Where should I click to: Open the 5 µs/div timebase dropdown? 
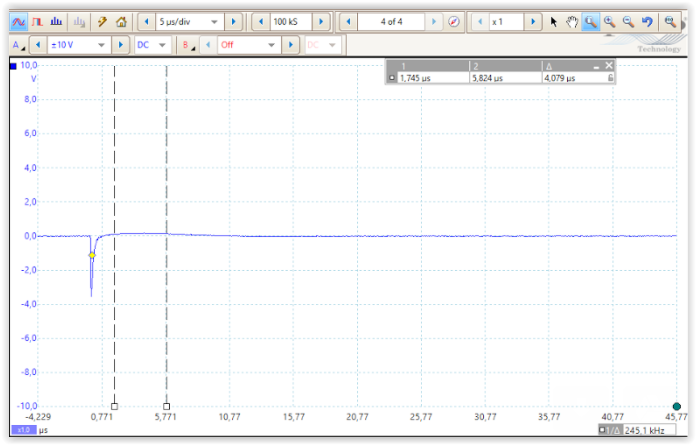[x=214, y=21]
